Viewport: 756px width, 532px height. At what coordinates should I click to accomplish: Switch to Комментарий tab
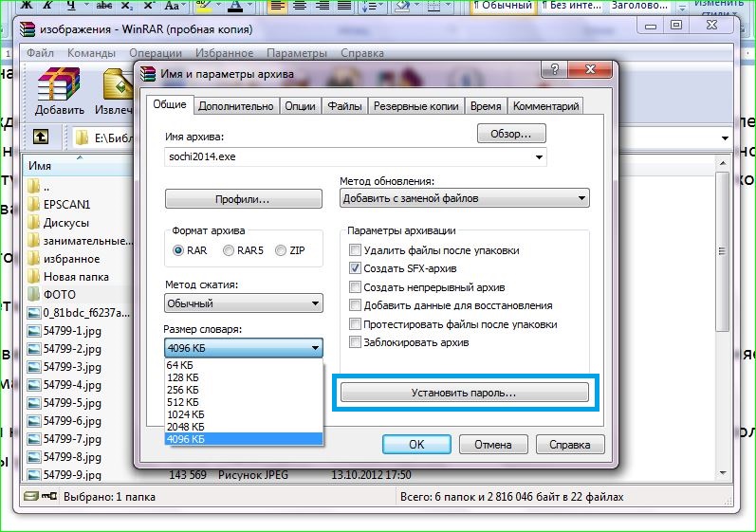click(x=545, y=106)
